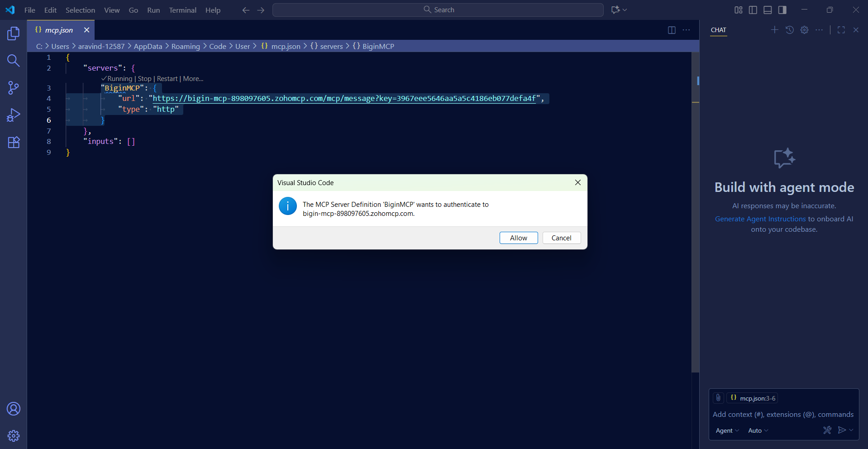Image resolution: width=868 pixels, height=449 pixels.
Task: Cancel the authentication dialog
Action: 562,238
